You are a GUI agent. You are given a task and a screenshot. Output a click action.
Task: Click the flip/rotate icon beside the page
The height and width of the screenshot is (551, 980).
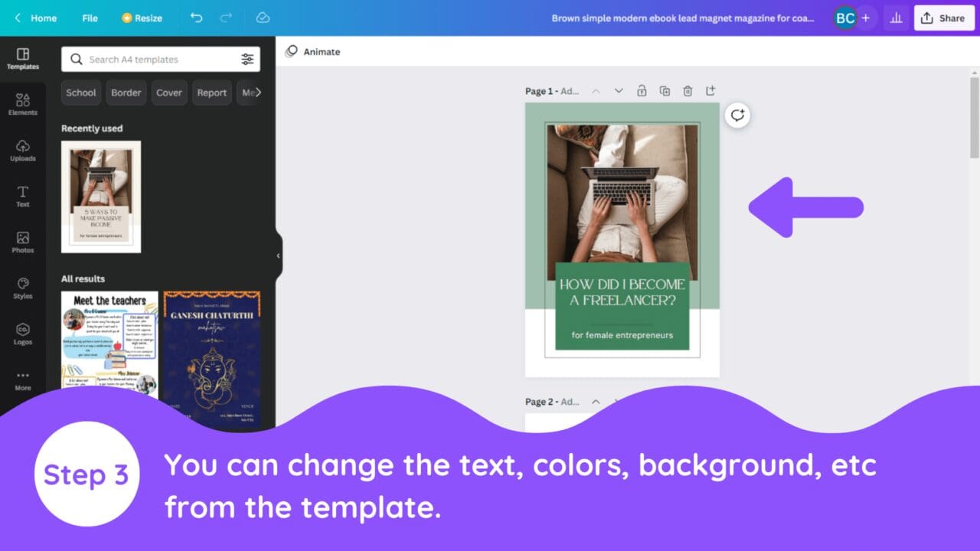[737, 116]
